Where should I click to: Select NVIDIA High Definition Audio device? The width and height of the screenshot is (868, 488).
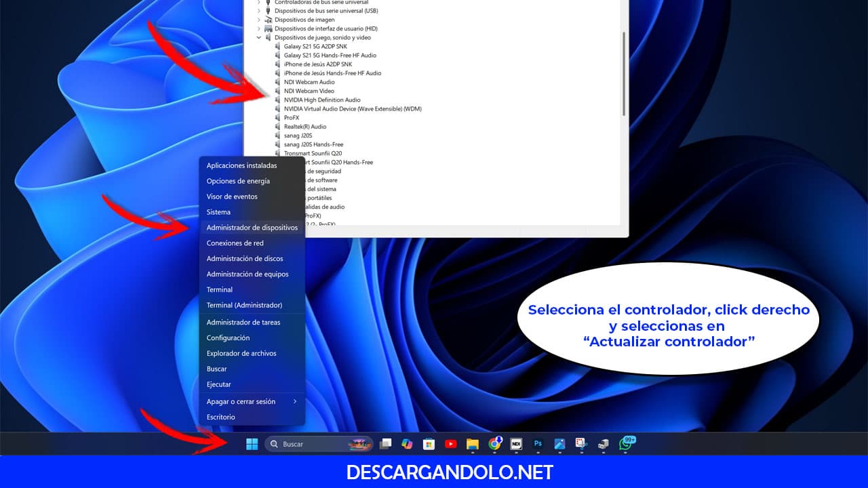click(322, 100)
